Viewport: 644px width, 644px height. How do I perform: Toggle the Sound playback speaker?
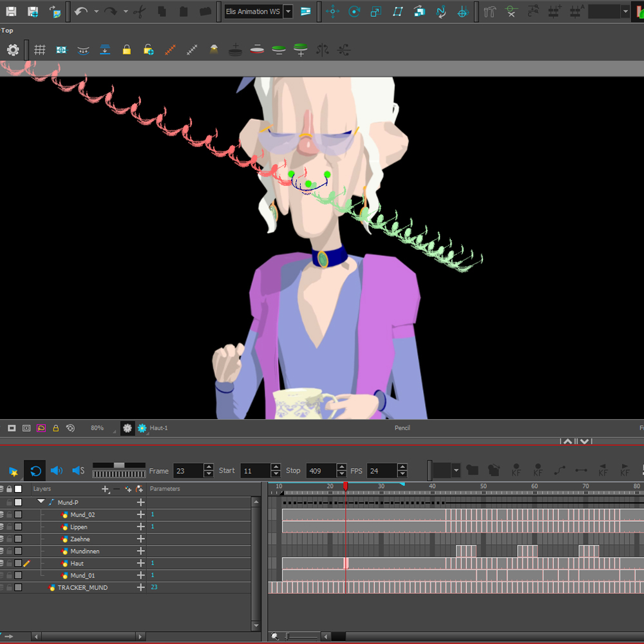[x=57, y=471]
